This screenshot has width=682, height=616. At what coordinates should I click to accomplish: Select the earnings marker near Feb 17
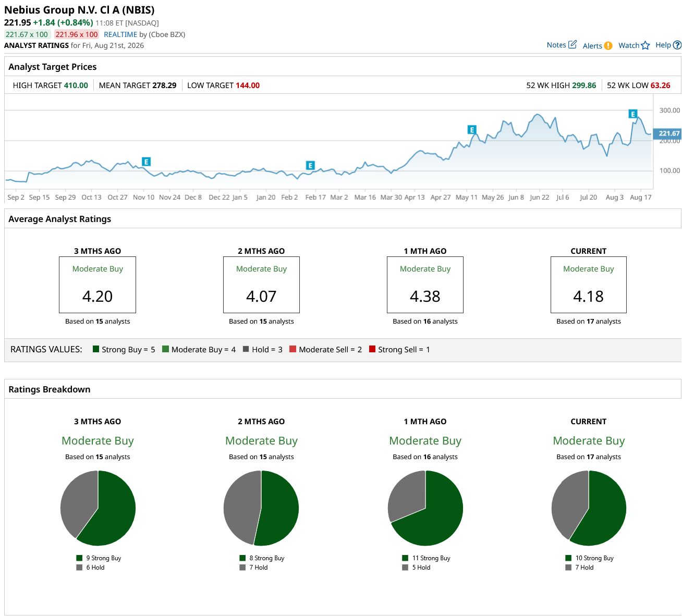point(310,166)
